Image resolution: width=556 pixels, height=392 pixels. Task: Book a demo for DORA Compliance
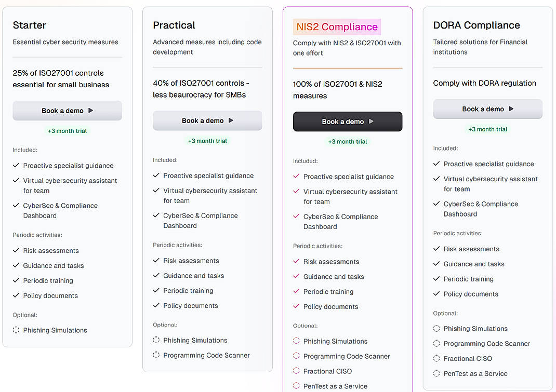tap(487, 109)
